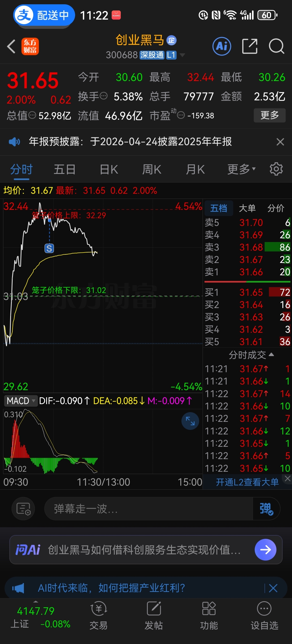The height and width of the screenshot is (644, 292).
Task: Open the 东方财富 logo icon
Action: 30,46
